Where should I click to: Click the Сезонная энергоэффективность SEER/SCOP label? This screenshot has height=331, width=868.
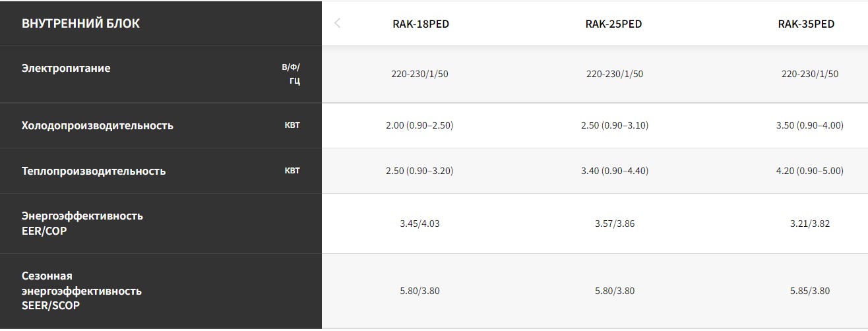pyautogui.click(x=82, y=291)
